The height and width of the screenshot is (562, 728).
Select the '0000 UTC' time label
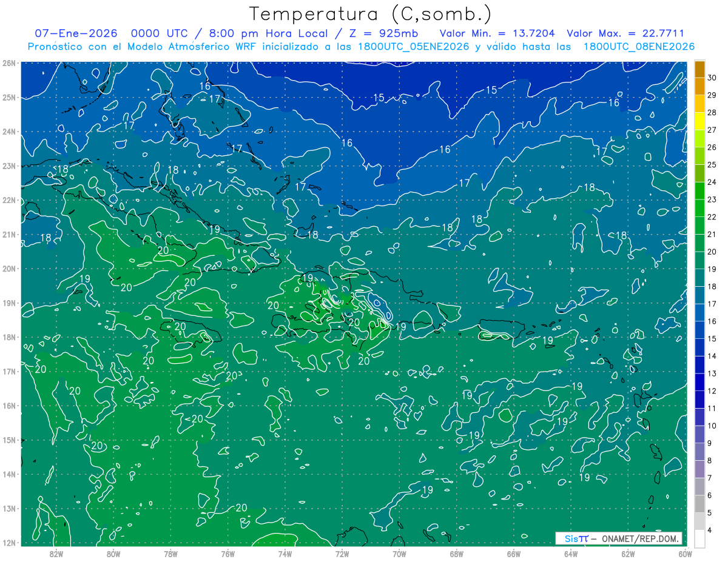[158, 33]
